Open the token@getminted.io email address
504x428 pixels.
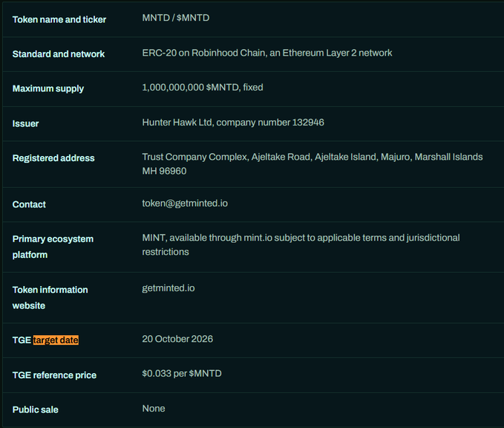coord(185,204)
